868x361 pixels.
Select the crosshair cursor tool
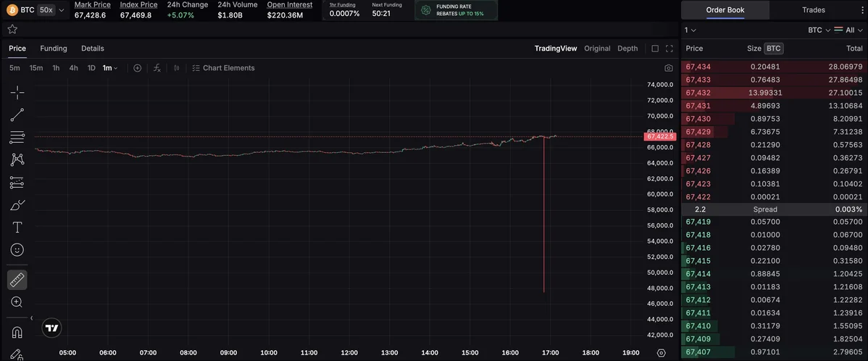click(x=17, y=93)
